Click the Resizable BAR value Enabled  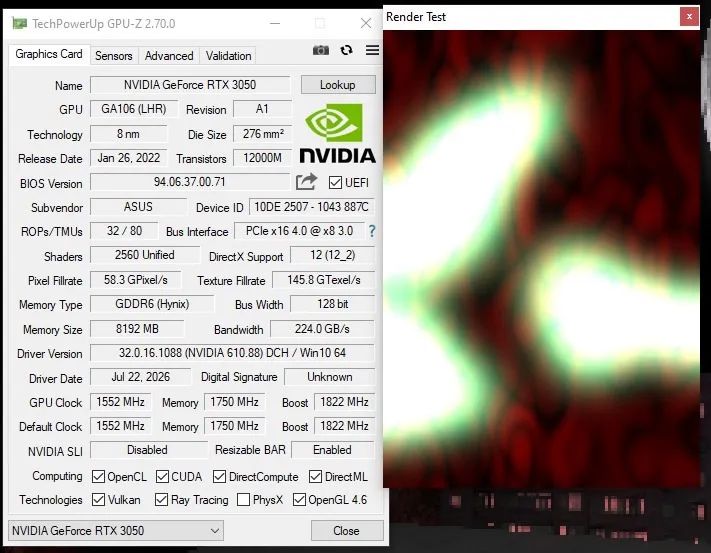(332, 450)
